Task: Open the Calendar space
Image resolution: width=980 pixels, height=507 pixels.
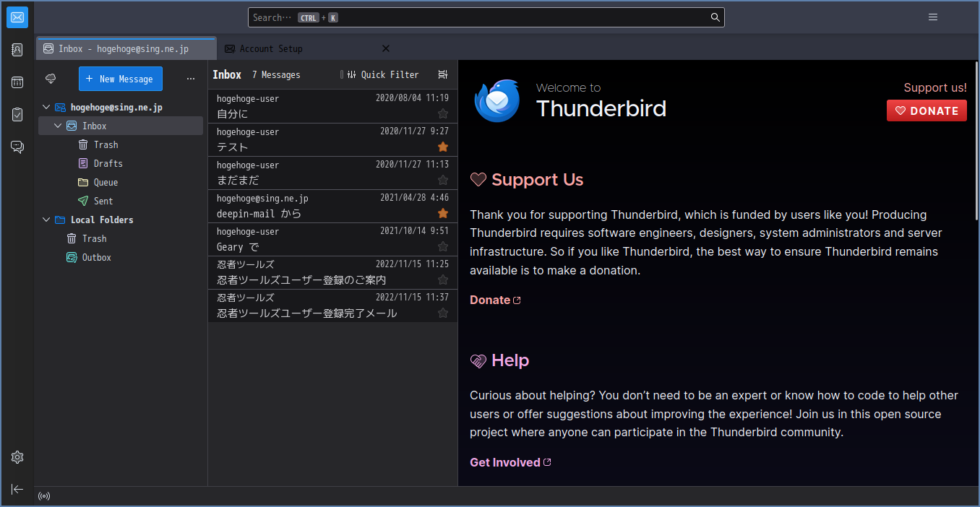Action: click(17, 82)
